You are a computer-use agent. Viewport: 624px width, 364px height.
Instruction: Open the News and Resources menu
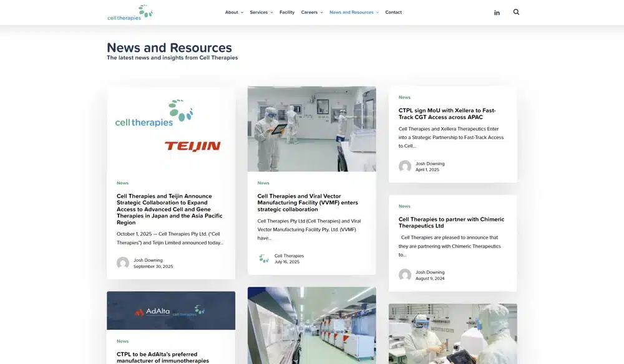354,12
